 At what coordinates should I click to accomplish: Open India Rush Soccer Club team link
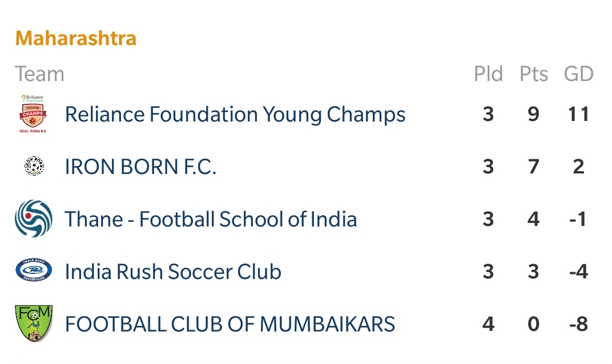tap(173, 272)
